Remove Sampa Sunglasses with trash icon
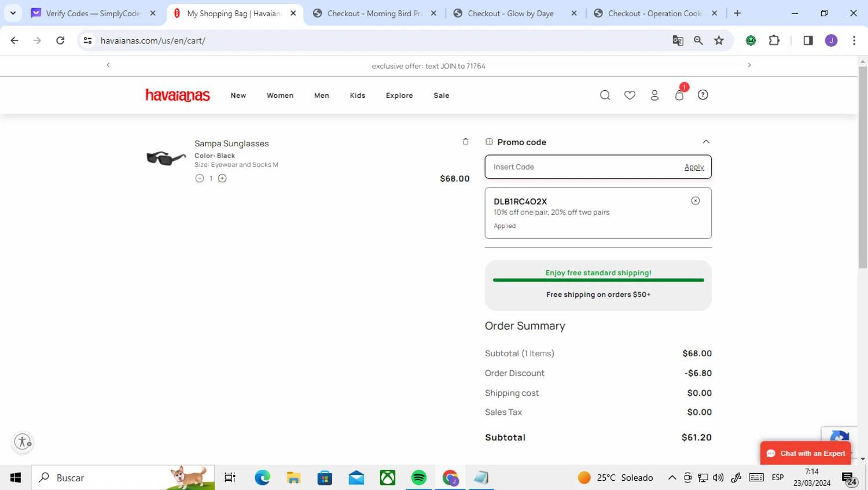The width and height of the screenshot is (868, 490). click(x=465, y=142)
